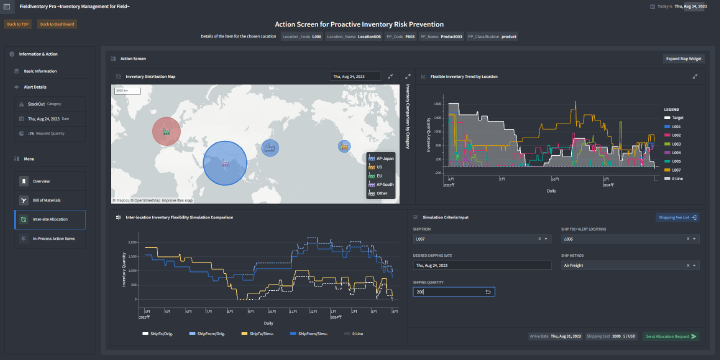Open the Inventory Comparison by Category expand icon
The height and width of the screenshot is (360, 720).
(x=407, y=76)
